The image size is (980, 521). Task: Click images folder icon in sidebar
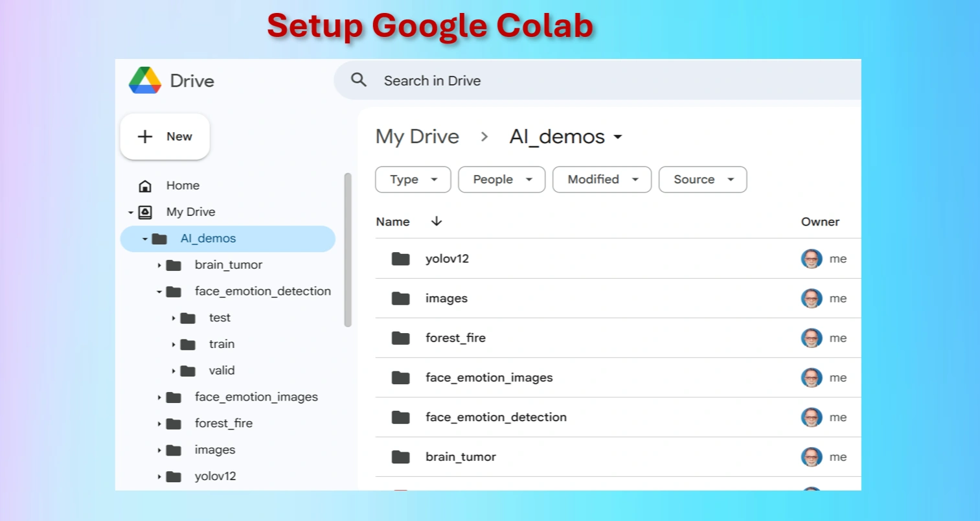174,450
